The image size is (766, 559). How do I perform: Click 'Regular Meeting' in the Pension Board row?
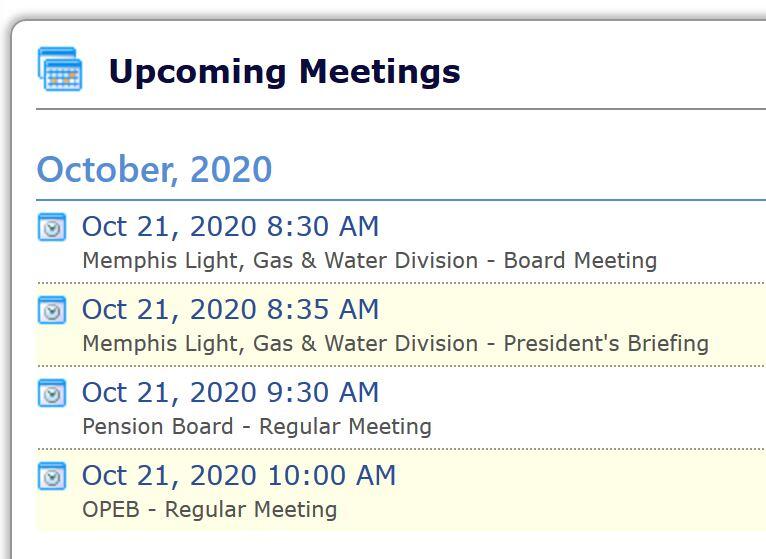(x=345, y=427)
